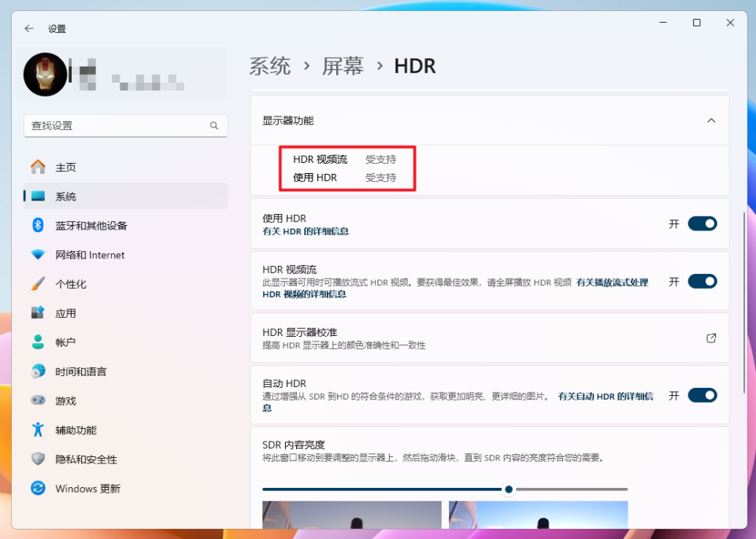
Task: Open 应用 settings page
Action: coord(125,313)
